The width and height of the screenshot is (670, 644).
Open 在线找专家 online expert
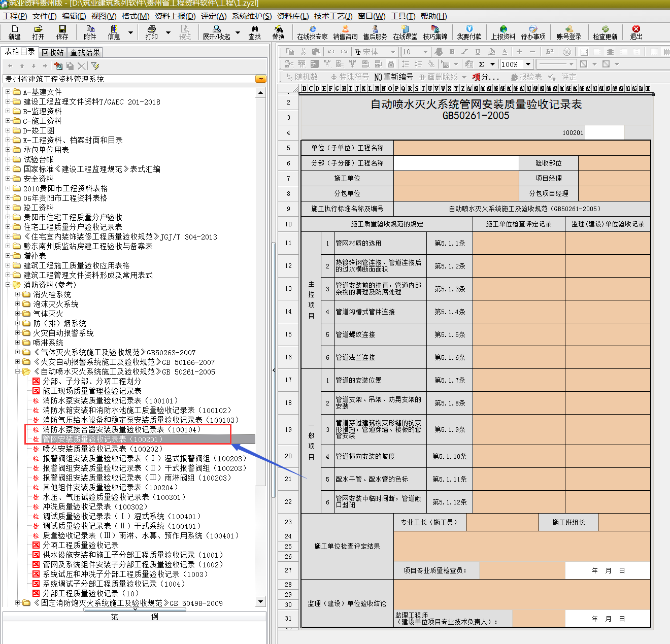pyautogui.click(x=312, y=32)
